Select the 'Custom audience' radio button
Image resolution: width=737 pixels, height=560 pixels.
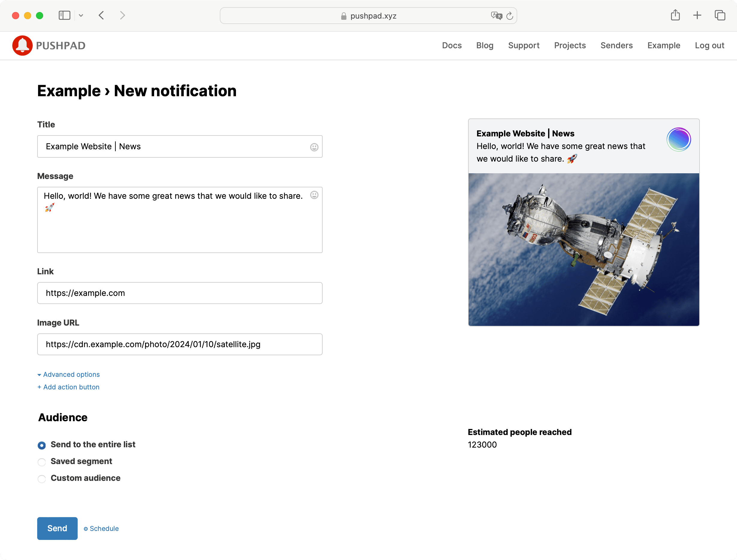click(42, 478)
